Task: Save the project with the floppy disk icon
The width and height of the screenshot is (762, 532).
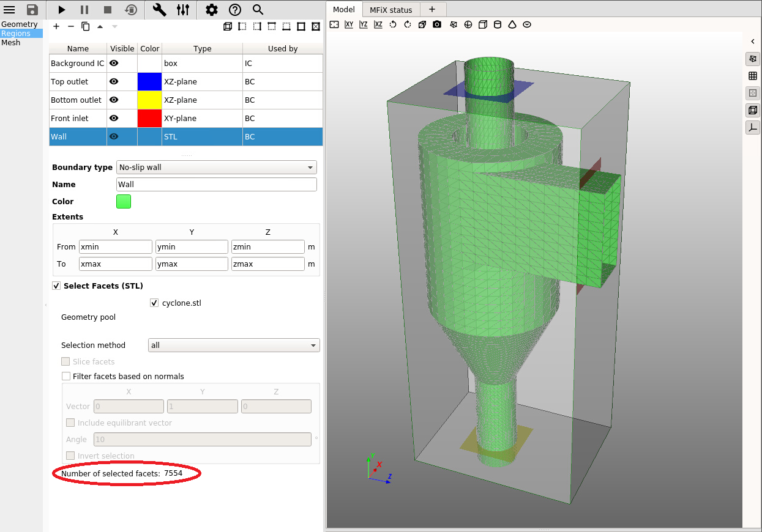Action: [32, 10]
